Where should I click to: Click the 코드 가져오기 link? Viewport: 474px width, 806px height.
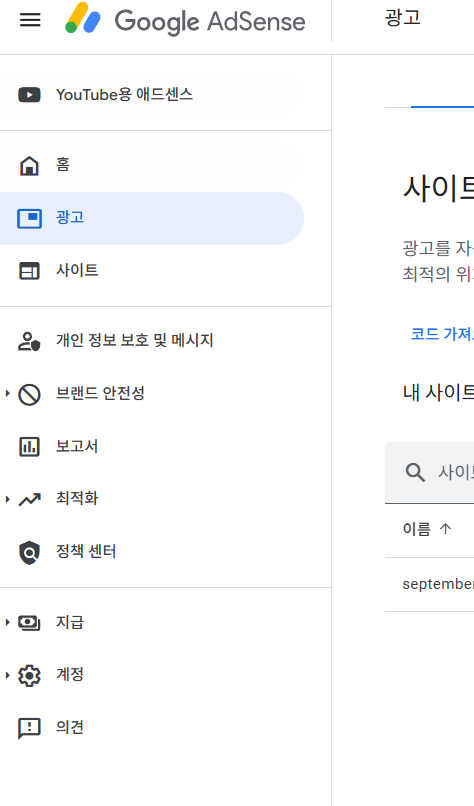(x=442, y=334)
